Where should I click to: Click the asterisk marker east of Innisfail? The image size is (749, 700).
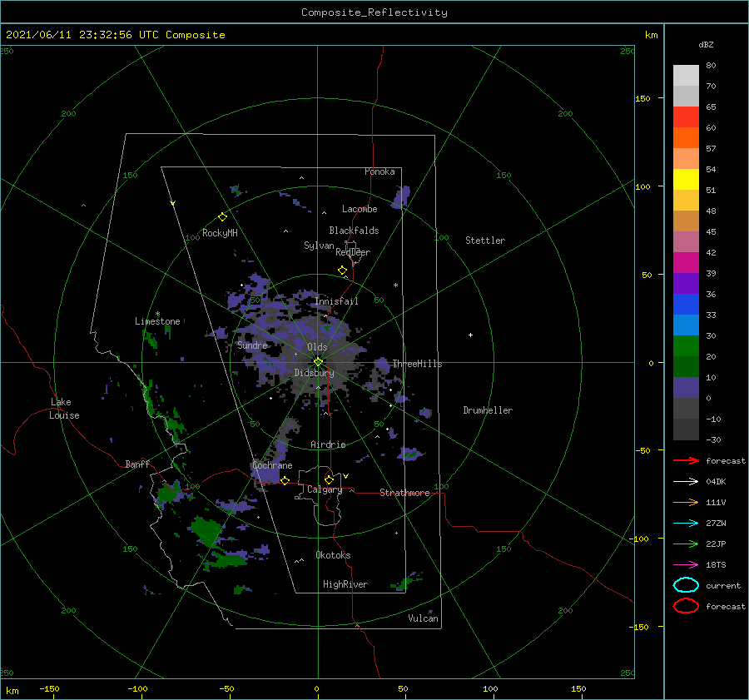click(395, 285)
